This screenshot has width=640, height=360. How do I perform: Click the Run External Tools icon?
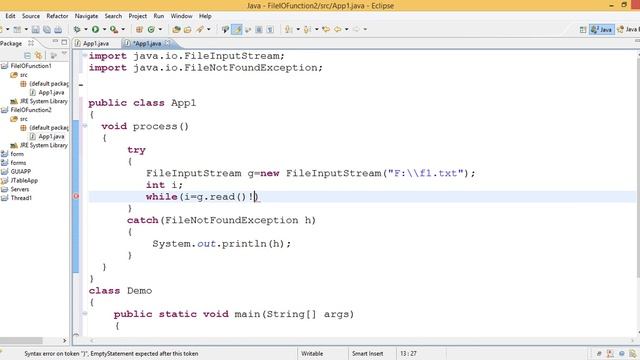pyautogui.click(x=114, y=29)
